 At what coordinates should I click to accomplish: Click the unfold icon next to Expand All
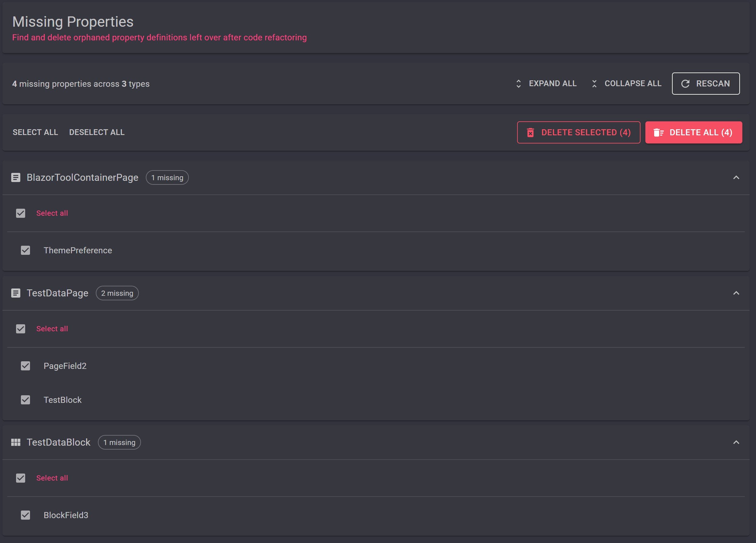point(518,84)
